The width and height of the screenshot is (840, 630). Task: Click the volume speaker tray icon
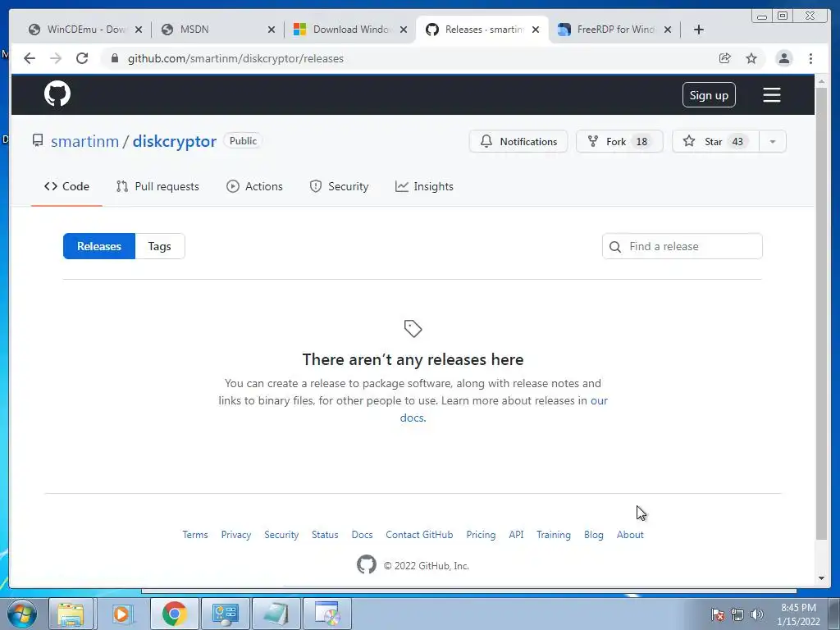tap(757, 614)
